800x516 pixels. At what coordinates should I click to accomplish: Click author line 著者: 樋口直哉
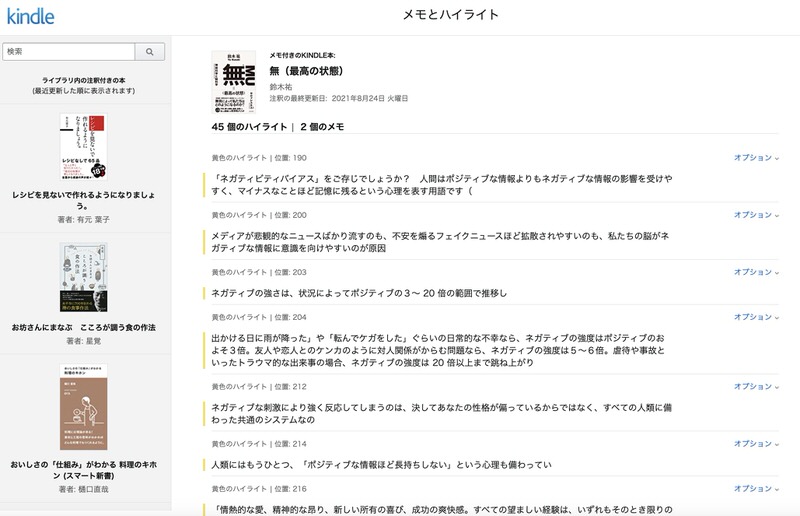click(84, 489)
